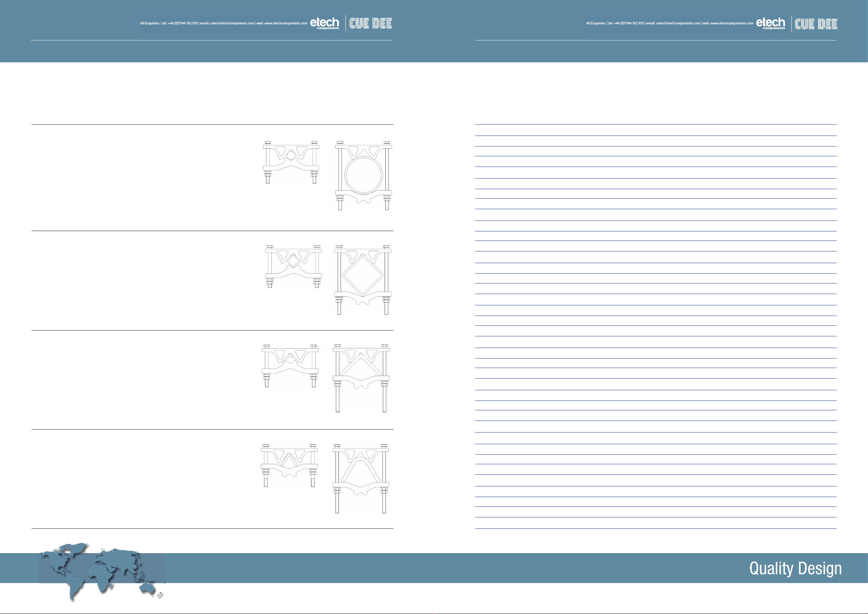868x614 pixels.
Task: Select small clamp drawing holding square diamond tube
Action: point(293,266)
